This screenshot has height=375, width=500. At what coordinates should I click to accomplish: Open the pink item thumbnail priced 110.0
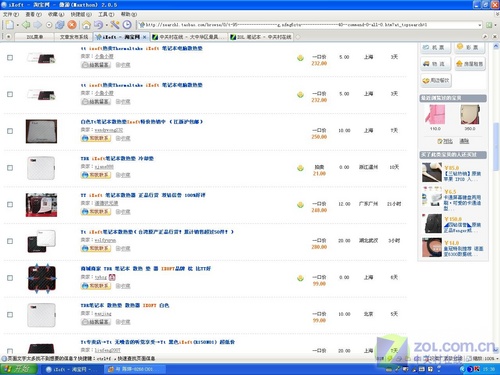pos(435,114)
